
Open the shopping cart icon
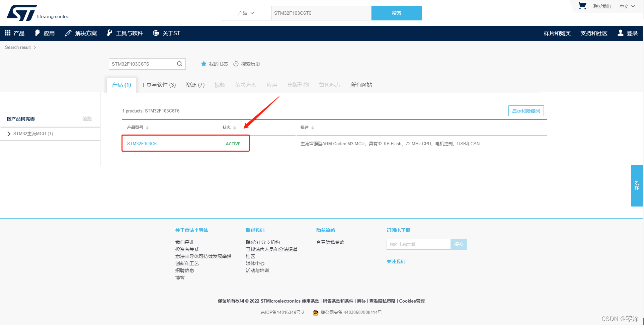[582, 6]
